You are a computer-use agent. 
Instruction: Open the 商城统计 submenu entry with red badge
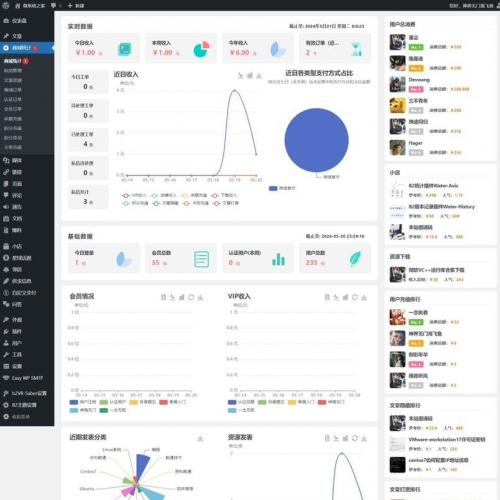pos(16,61)
